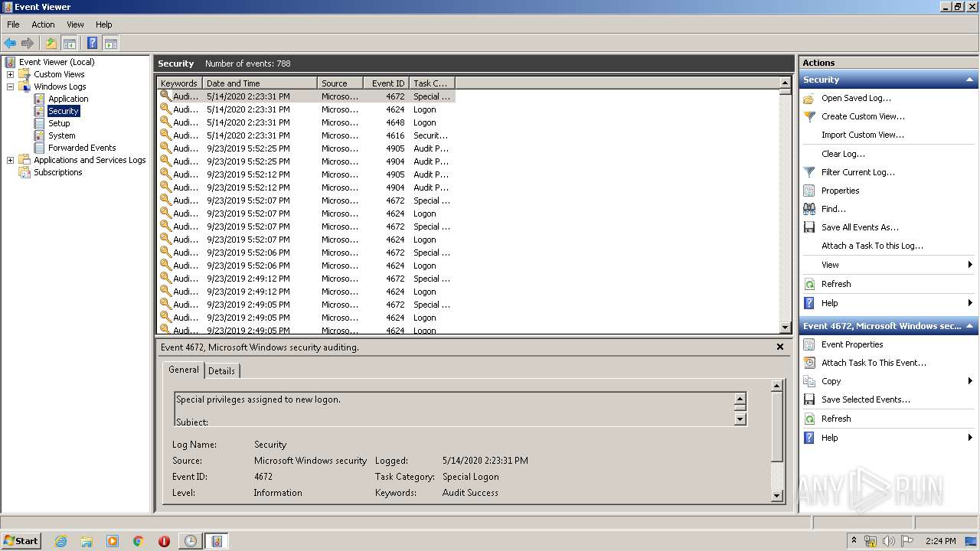Viewport: 980px width, 551px height.
Task: Select event 4648 Logon row
Action: tap(306, 122)
